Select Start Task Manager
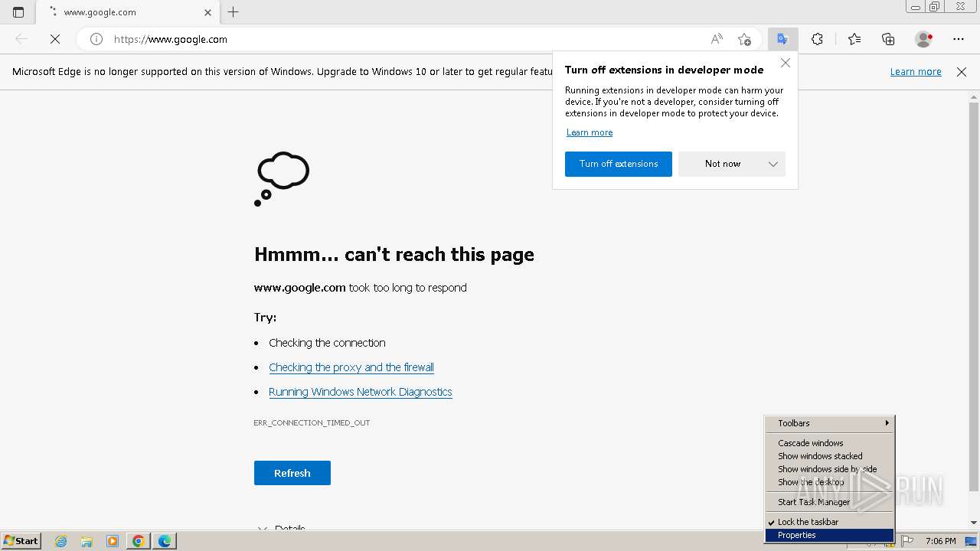The image size is (980, 551). [830, 502]
